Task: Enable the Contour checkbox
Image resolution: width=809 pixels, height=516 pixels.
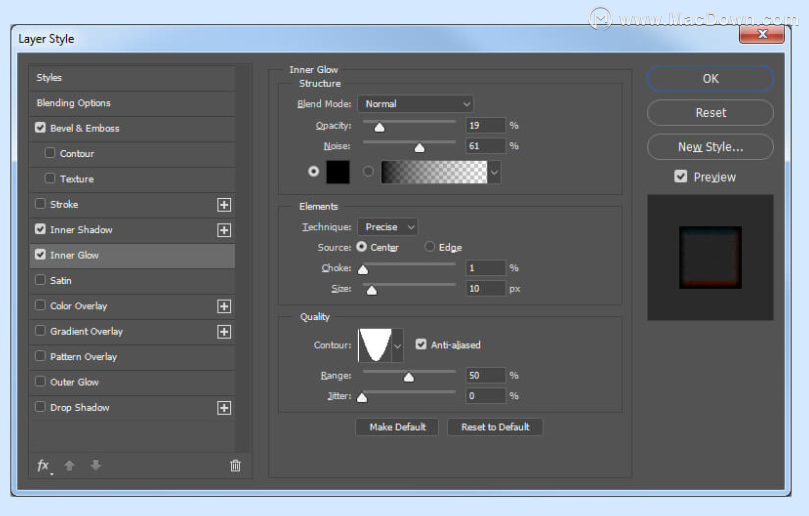Action: [50, 153]
